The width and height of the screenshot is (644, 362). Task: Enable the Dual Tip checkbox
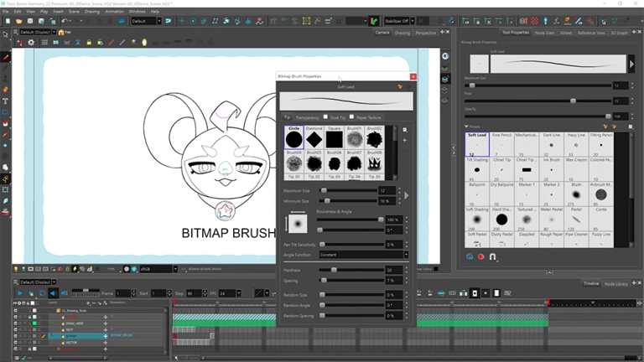click(x=326, y=117)
